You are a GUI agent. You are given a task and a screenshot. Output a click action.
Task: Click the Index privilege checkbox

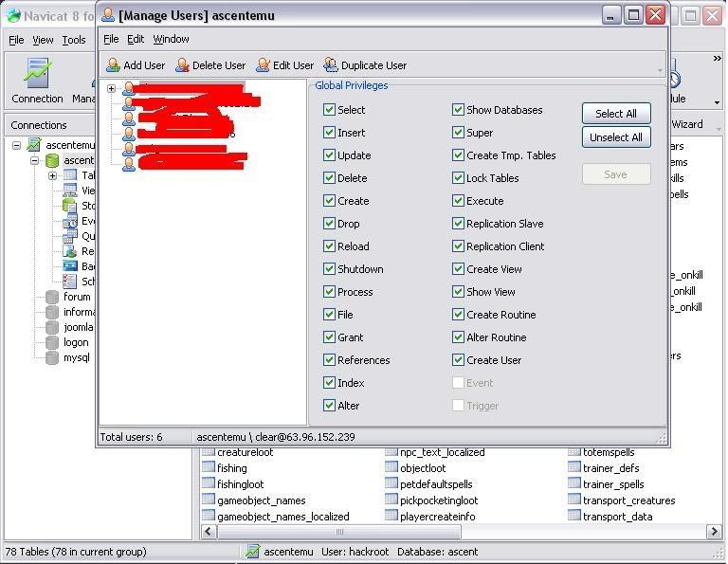329,383
